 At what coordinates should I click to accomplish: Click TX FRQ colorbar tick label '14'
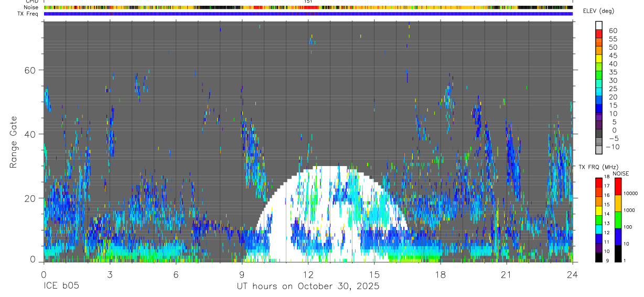tap(607, 214)
